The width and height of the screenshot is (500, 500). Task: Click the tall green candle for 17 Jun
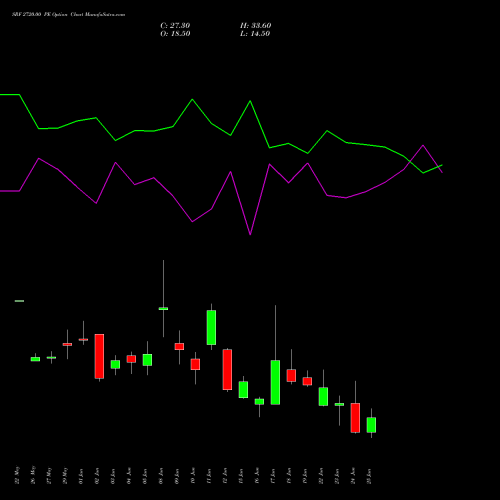(275, 382)
